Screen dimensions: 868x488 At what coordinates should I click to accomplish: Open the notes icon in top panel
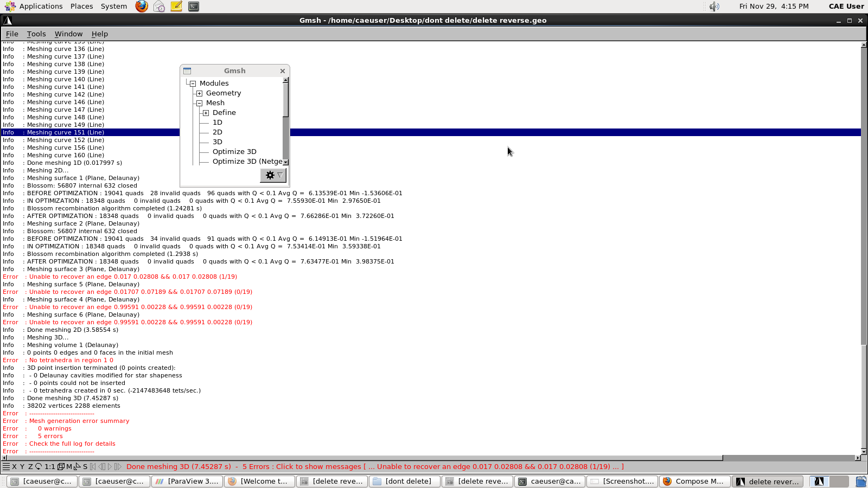click(176, 7)
